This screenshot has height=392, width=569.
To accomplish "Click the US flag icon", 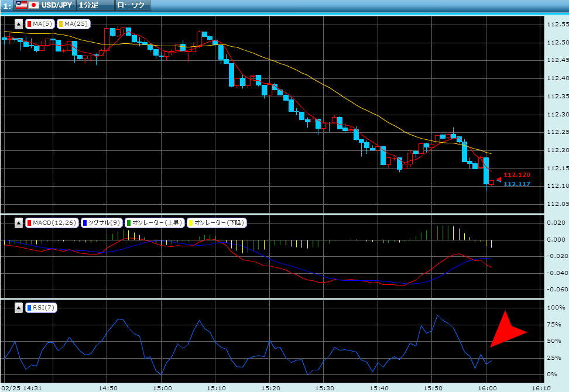I will 22,5.
